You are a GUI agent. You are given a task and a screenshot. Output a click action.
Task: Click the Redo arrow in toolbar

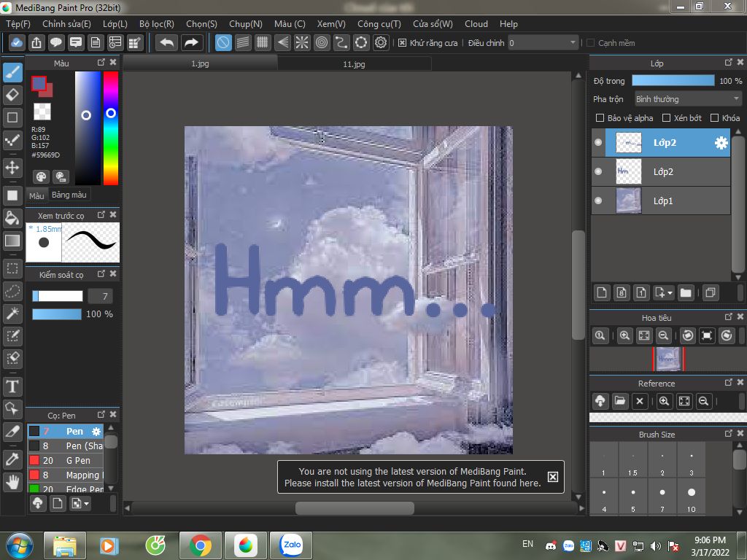[191, 43]
